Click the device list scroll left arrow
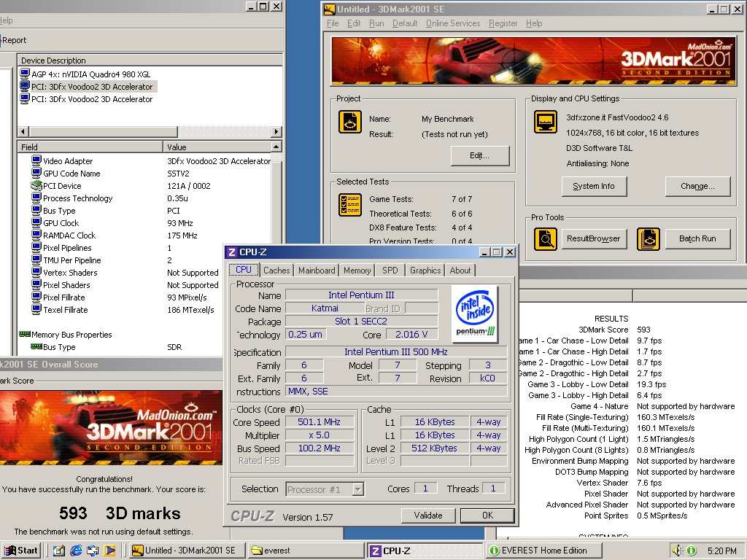 pos(23,131)
